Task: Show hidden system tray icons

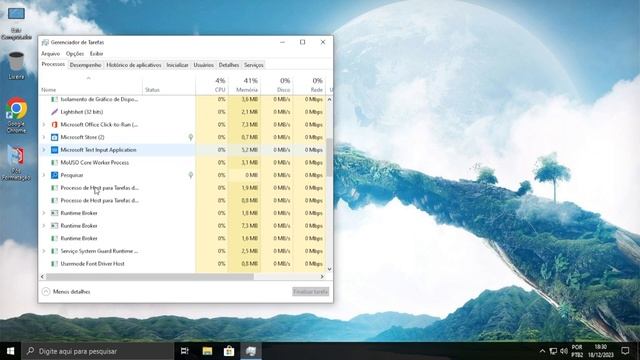Action: pyautogui.click(x=542, y=351)
